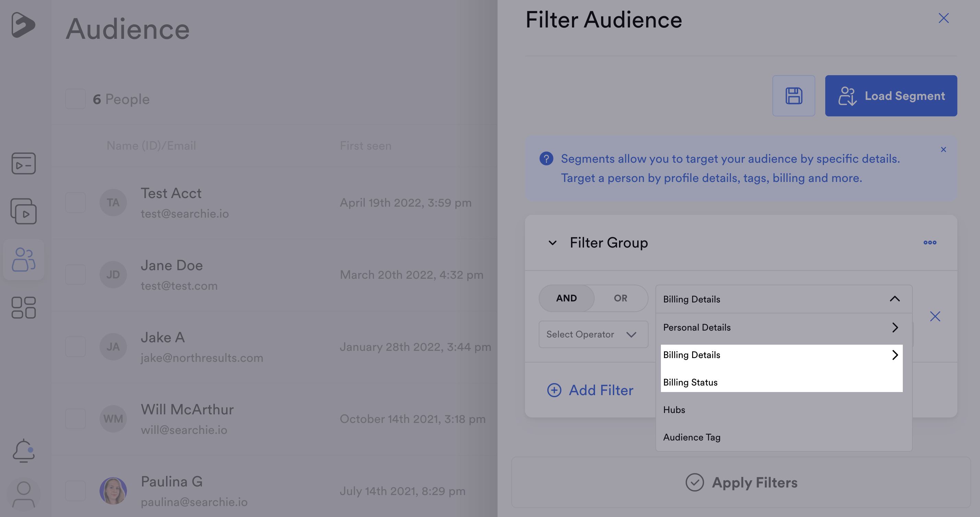Viewport: 980px width, 517px height.
Task: Select the AND toggle option
Action: 567,298
